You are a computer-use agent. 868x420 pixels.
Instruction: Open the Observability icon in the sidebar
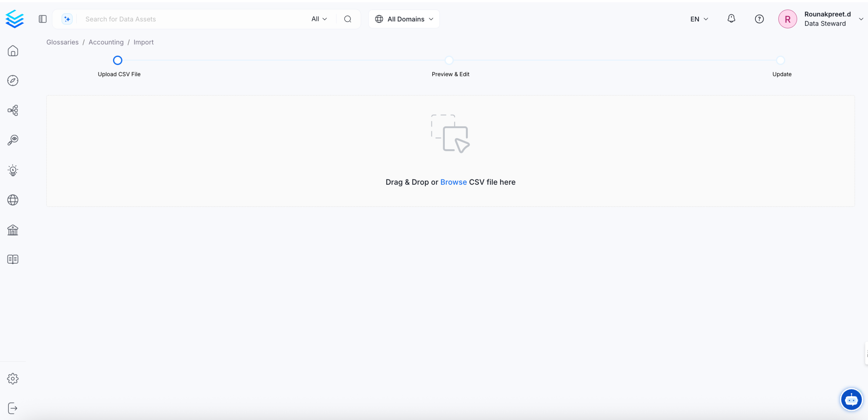(13, 140)
